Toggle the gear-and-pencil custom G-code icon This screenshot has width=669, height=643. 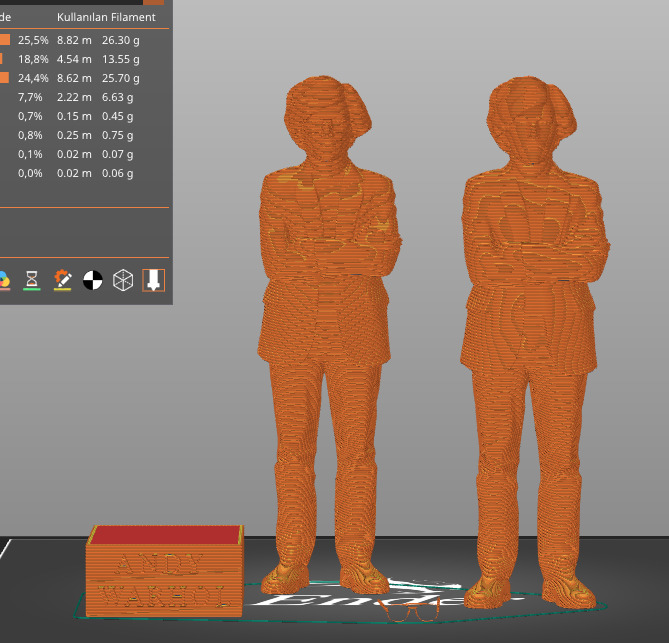tap(62, 280)
